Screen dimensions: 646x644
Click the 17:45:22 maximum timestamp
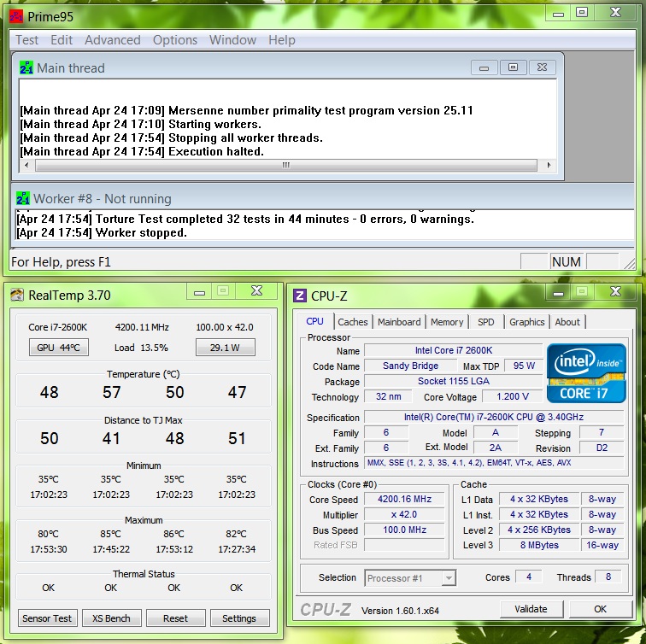tap(111, 549)
